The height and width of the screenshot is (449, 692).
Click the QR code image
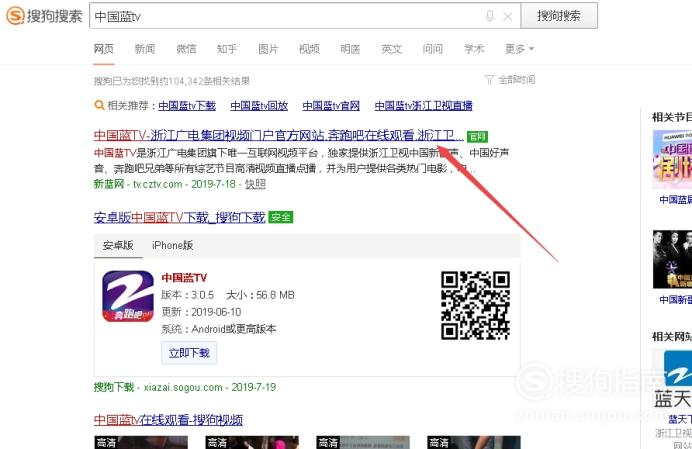(x=475, y=306)
